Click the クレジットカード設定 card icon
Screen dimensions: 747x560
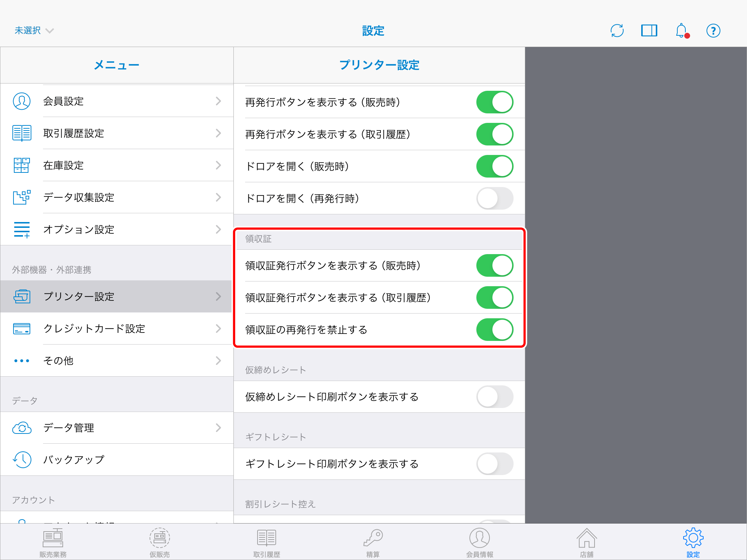pyautogui.click(x=22, y=328)
